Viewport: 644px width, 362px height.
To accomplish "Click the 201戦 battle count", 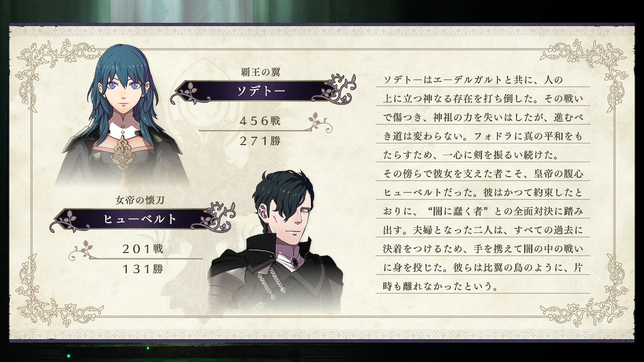I will click(x=142, y=248).
